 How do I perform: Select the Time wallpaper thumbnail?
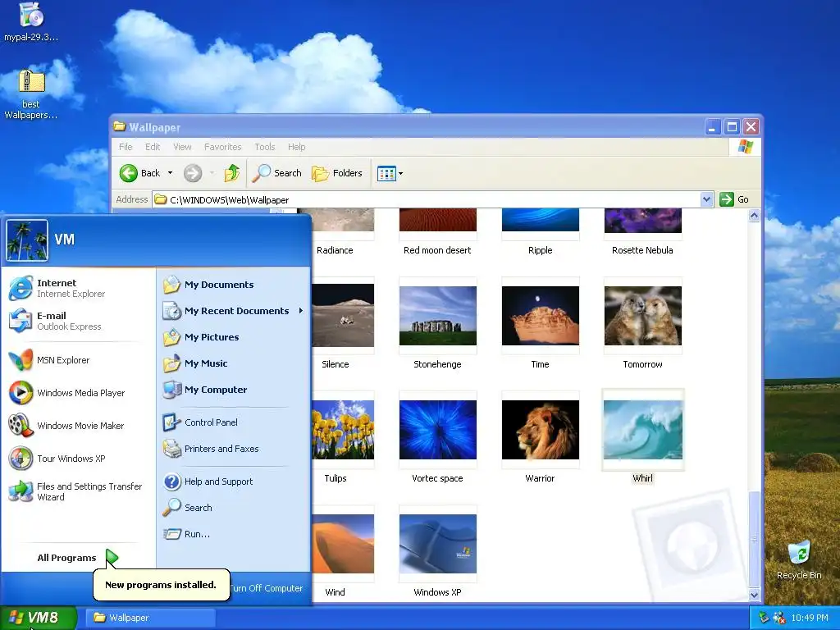tap(540, 316)
